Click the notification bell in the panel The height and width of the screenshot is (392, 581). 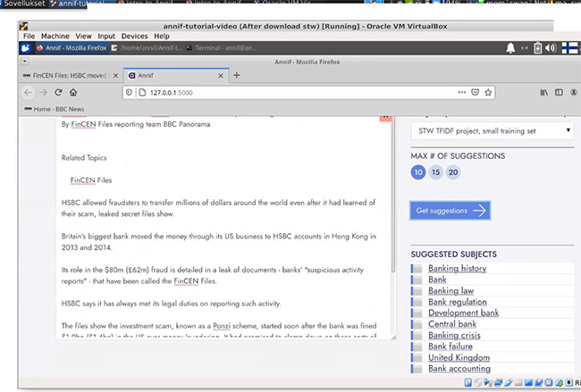coord(510,47)
